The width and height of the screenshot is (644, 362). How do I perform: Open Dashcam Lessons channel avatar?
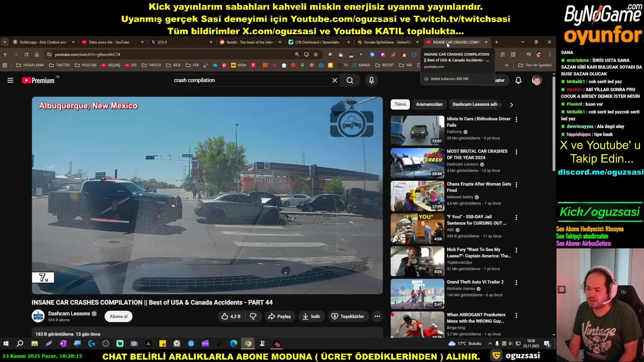(x=38, y=316)
